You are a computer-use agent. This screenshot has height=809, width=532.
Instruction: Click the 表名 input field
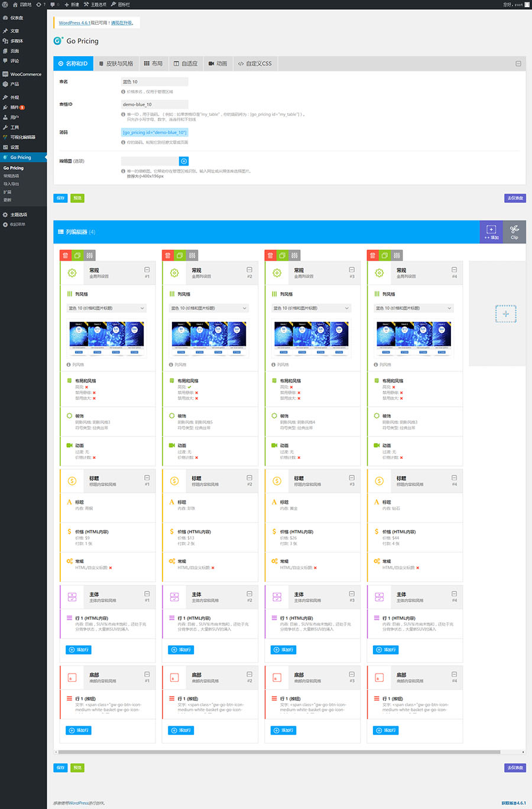pos(154,82)
